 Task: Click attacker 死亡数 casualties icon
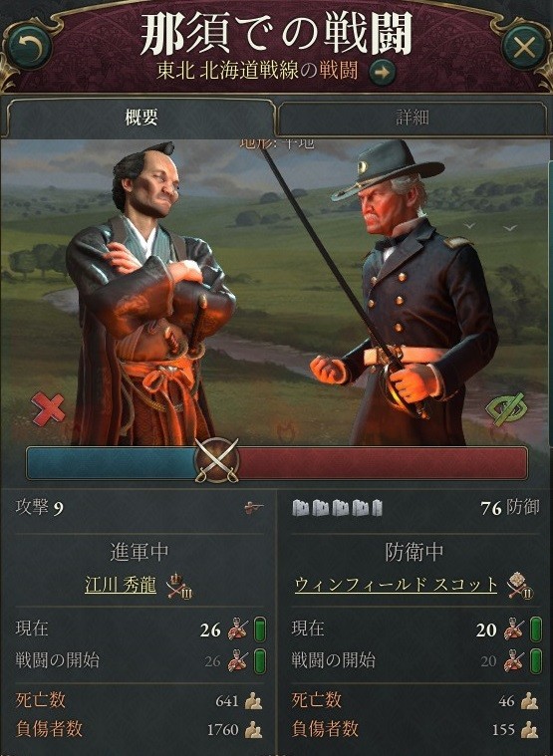pyautogui.click(x=253, y=700)
